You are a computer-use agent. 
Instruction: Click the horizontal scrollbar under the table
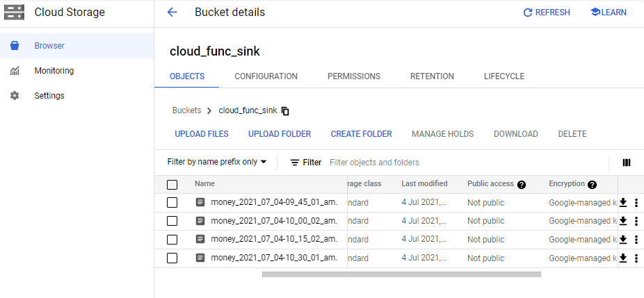pos(401,274)
